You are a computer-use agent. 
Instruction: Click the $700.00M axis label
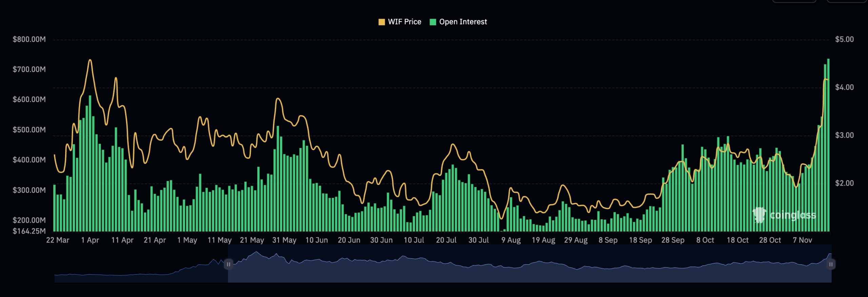click(29, 70)
